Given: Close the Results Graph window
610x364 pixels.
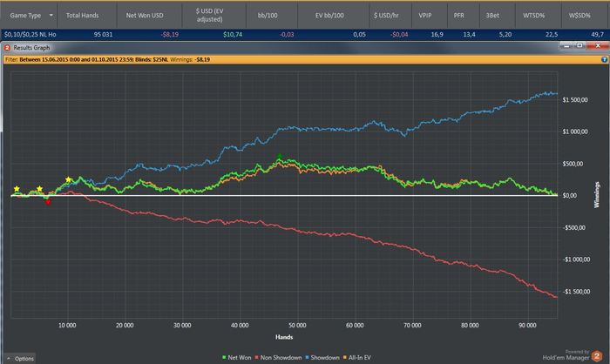Looking at the screenshot, I should (x=598, y=46).
